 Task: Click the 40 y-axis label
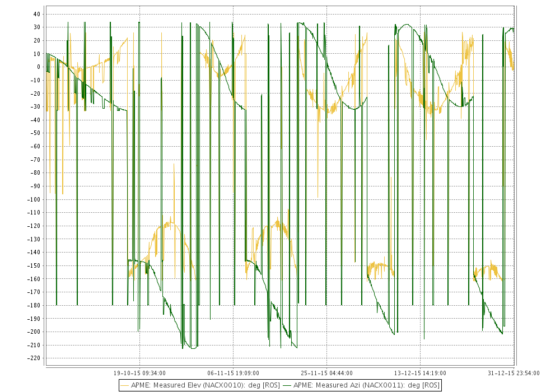point(37,15)
